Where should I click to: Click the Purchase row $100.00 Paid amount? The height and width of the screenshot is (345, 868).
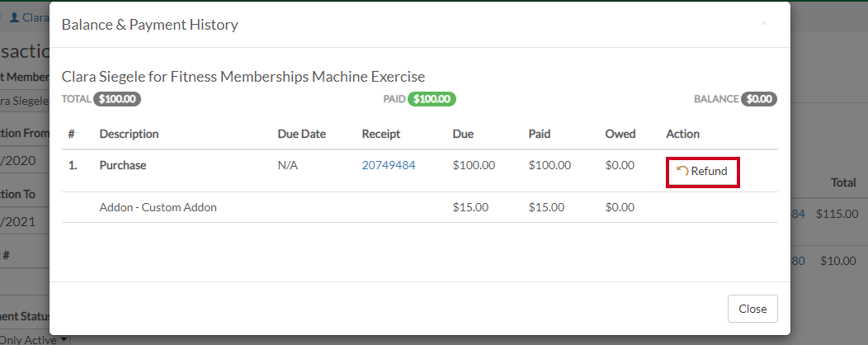point(550,165)
